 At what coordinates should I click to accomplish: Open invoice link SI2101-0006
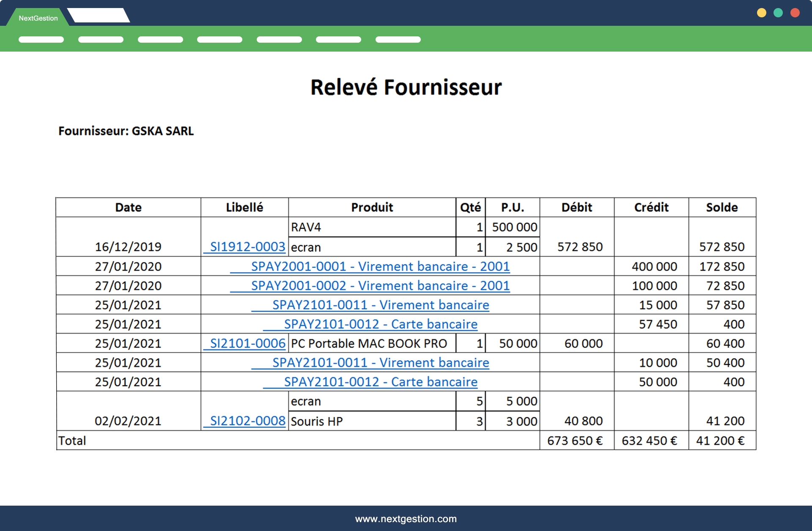click(x=247, y=343)
